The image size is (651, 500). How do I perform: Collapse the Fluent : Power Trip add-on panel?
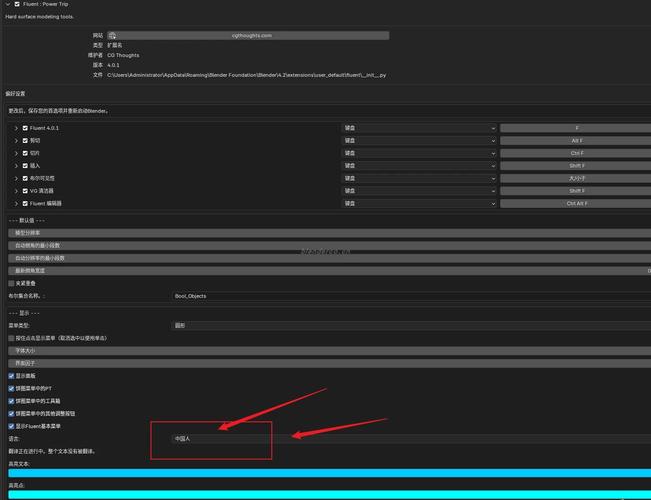click(x=8, y=4)
